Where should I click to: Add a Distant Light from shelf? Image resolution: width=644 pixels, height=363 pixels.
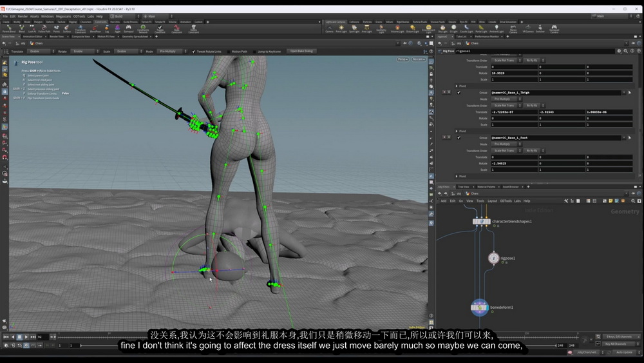point(413,29)
